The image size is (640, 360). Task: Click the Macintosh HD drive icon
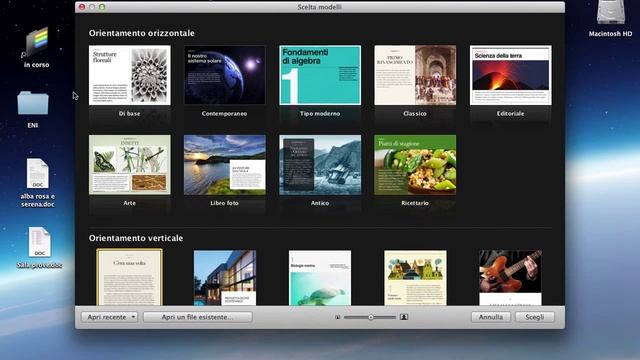click(x=611, y=12)
